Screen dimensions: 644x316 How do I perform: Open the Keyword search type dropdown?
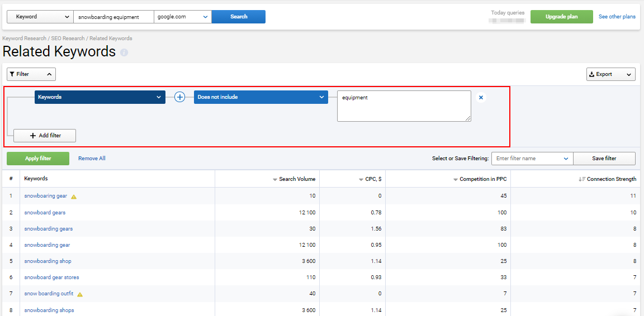coord(40,17)
